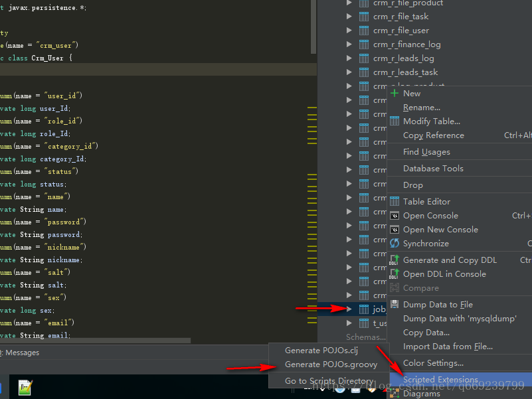The height and width of the screenshot is (399, 532).
Task: Click the Synchronize refresh icon
Action: click(395, 243)
